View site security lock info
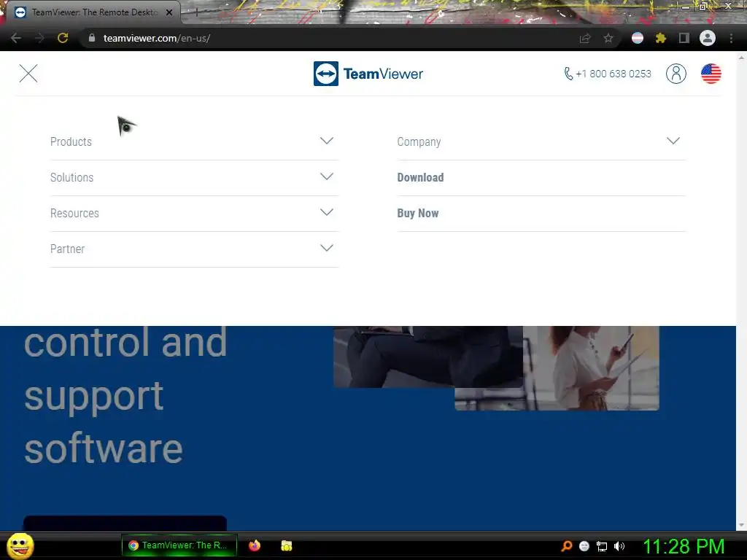The image size is (747, 560). (92, 38)
